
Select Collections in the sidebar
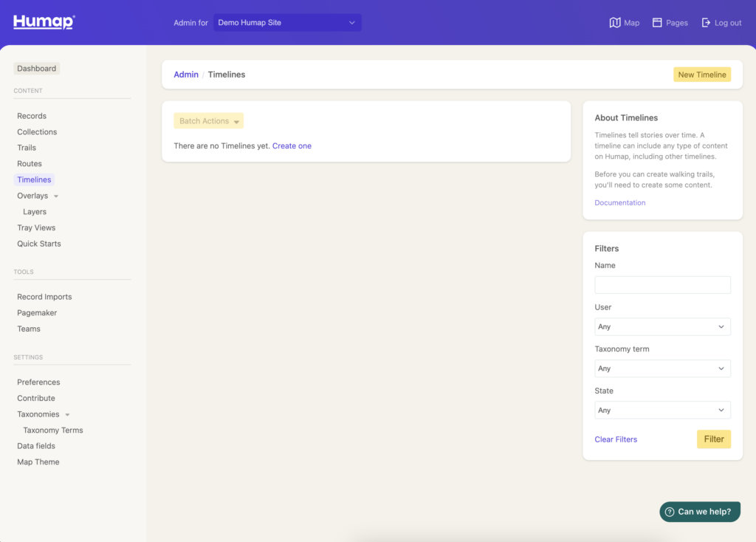tap(37, 132)
